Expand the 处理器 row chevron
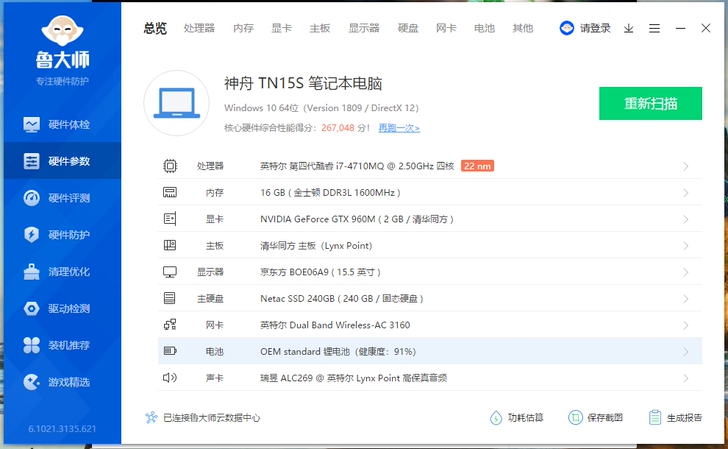The width and height of the screenshot is (728, 449). [686, 166]
